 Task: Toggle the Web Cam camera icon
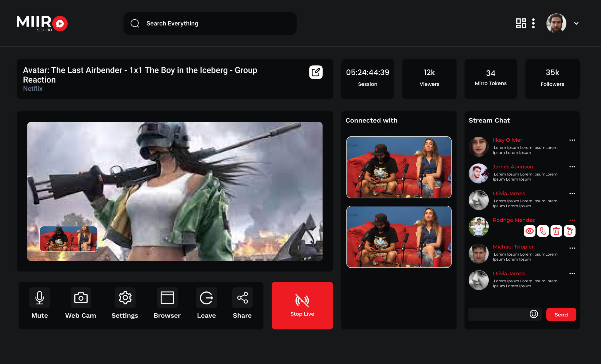[x=81, y=298]
